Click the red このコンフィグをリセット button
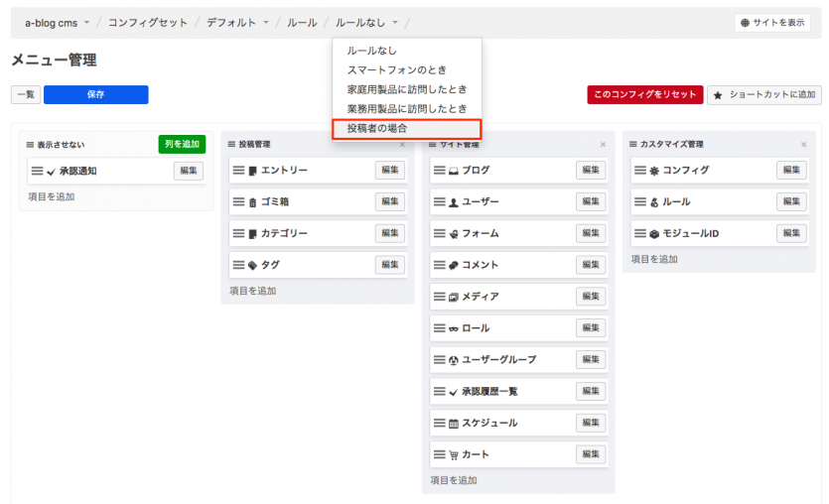 tap(644, 94)
